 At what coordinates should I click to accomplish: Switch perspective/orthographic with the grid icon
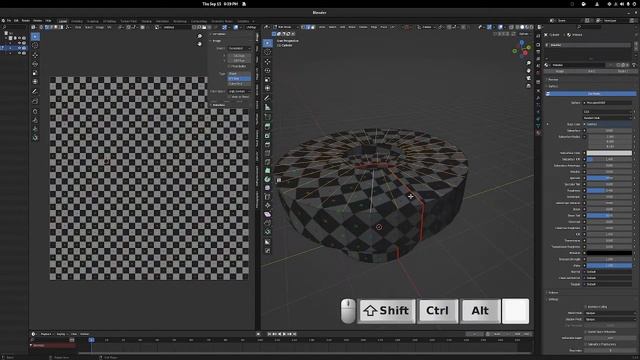(x=529, y=86)
